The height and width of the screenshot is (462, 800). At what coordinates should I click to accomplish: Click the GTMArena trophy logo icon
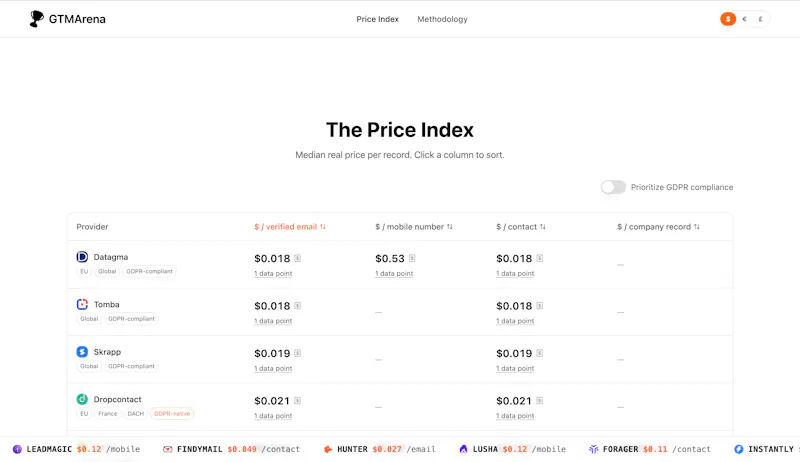pos(36,19)
